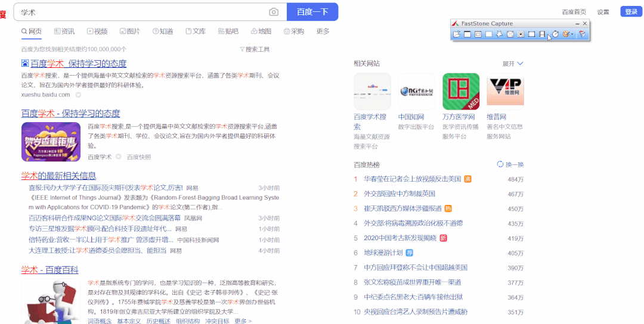Open File in Editor in FastStone Capture
This screenshot has width=644, height=324.
[457, 34]
